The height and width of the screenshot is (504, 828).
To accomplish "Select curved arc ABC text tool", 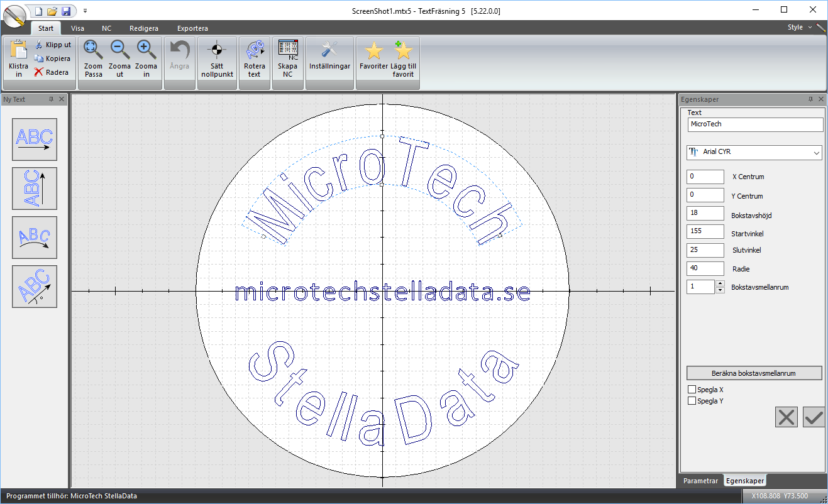I will [35, 238].
